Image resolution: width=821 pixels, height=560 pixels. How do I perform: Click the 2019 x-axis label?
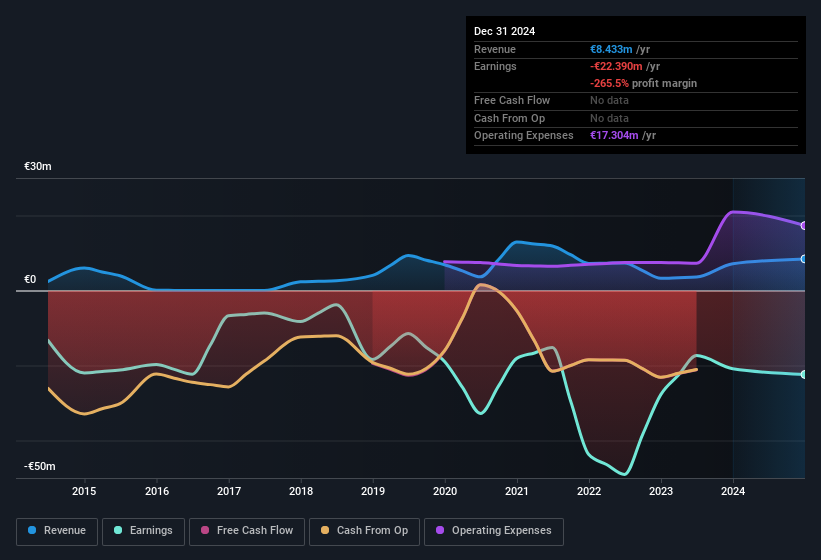(373, 491)
